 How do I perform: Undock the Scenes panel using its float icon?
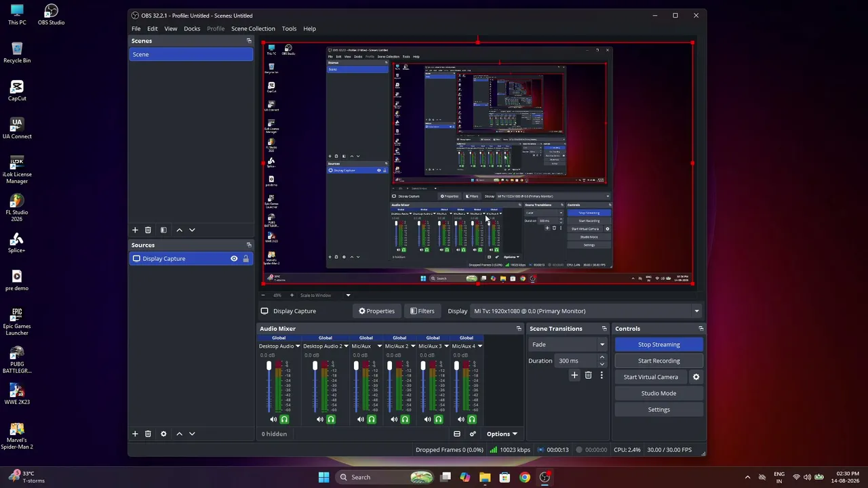[249, 41]
